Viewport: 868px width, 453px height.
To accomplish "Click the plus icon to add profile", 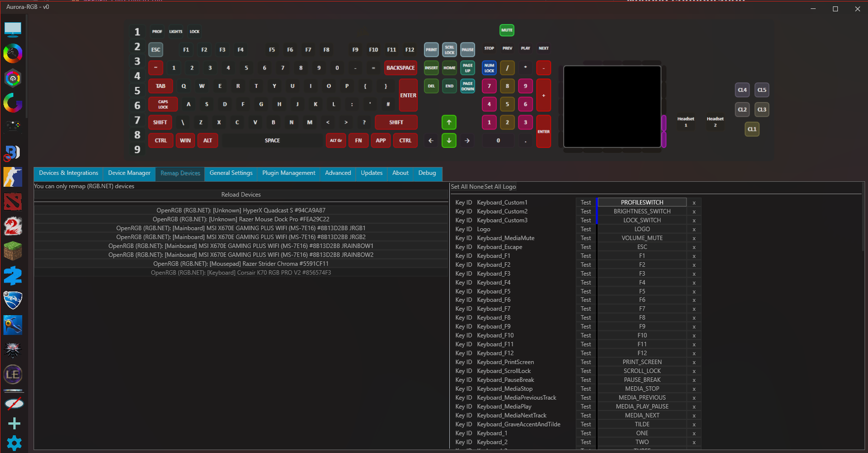I will pyautogui.click(x=14, y=423).
